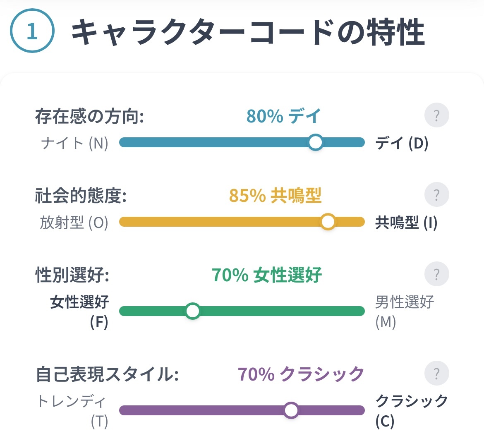
Task: Select the デイ (D) label
Action: pyautogui.click(x=402, y=143)
